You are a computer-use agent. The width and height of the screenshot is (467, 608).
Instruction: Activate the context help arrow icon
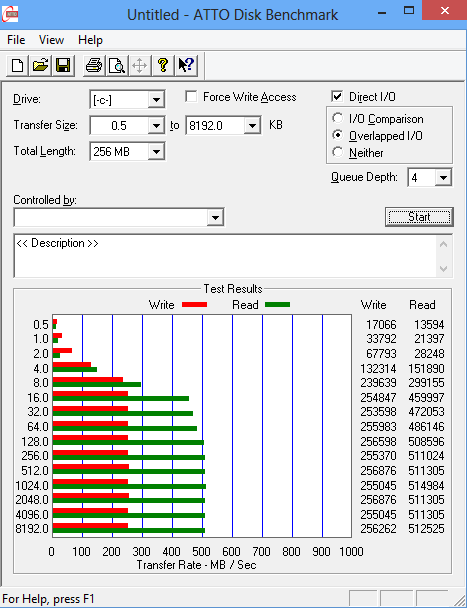tap(186, 65)
